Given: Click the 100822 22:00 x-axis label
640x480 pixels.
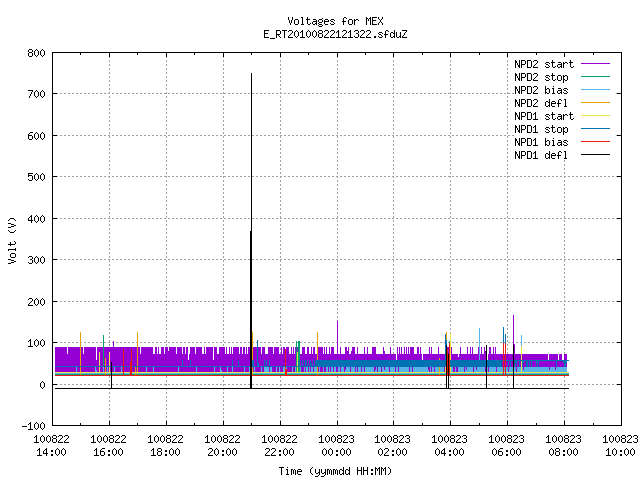Looking at the screenshot, I should [x=280, y=446].
